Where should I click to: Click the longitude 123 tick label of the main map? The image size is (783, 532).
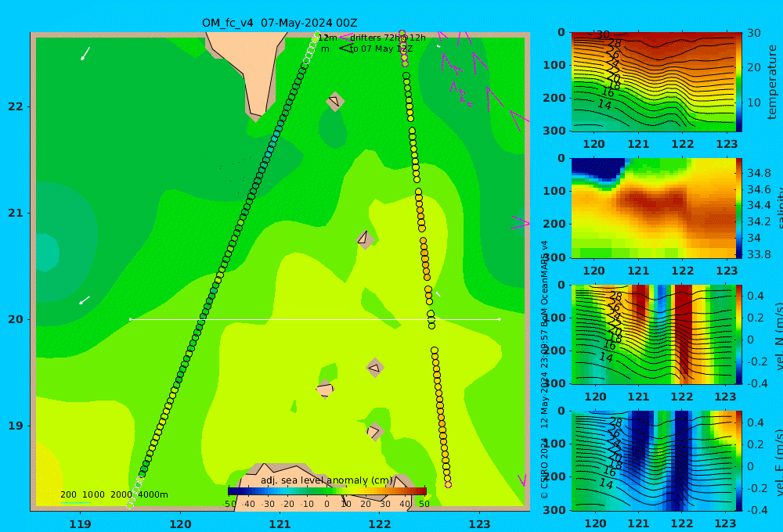click(x=479, y=524)
